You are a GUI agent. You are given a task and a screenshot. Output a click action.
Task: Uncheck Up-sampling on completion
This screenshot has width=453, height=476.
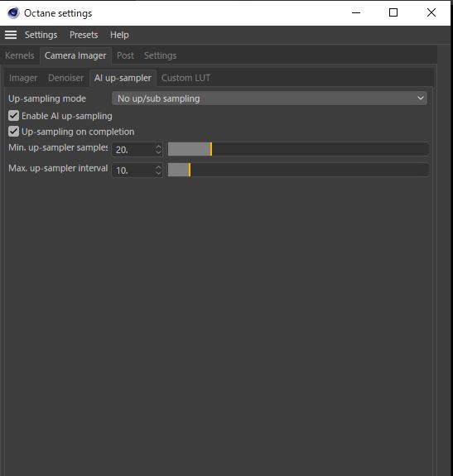coord(13,132)
